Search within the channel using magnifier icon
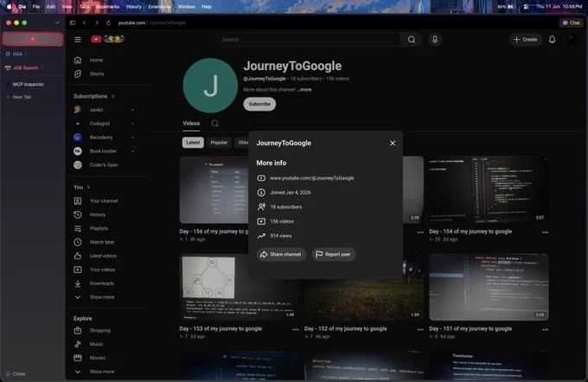The height and width of the screenshot is (382, 588). click(x=214, y=124)
